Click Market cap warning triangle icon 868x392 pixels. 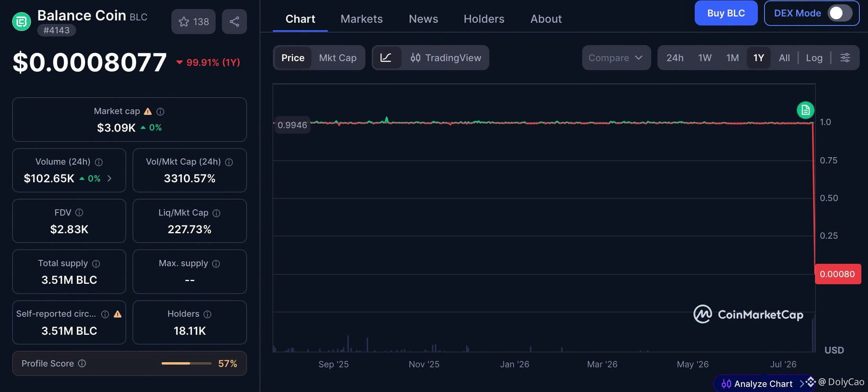[x=148, y=111]
